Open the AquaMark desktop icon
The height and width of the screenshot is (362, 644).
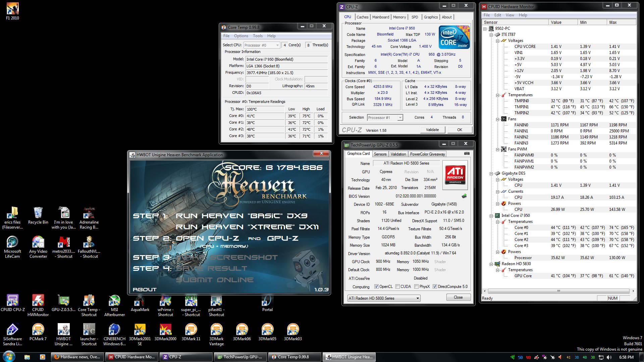point(140,303)
